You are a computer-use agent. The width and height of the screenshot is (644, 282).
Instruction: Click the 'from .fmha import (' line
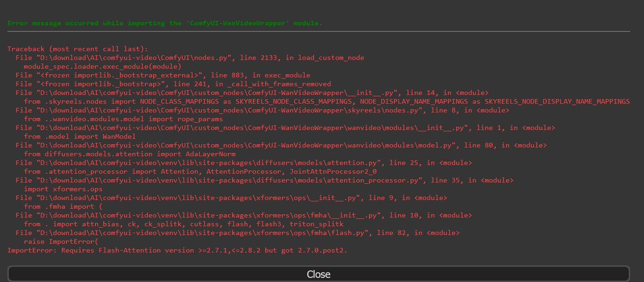pyautogui.click(x=59, y=206)
